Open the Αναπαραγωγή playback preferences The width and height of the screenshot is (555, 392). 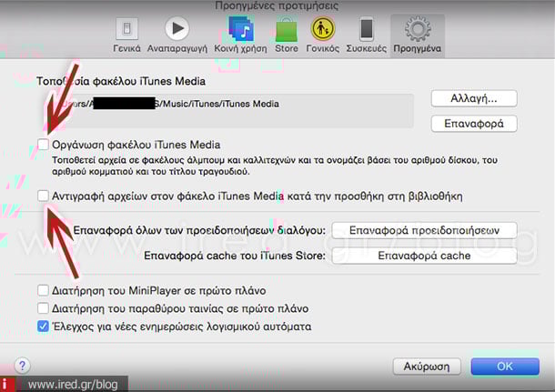(177, 35)
